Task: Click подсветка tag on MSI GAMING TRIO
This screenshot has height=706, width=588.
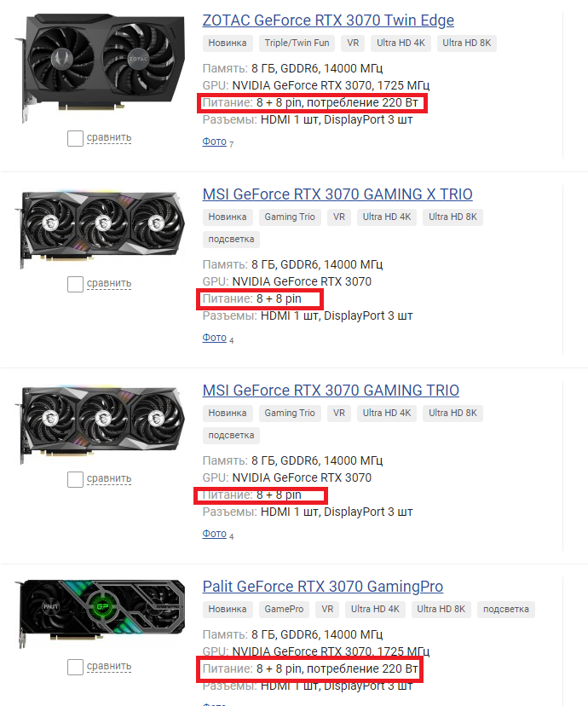Action: (x=231, y=436)
